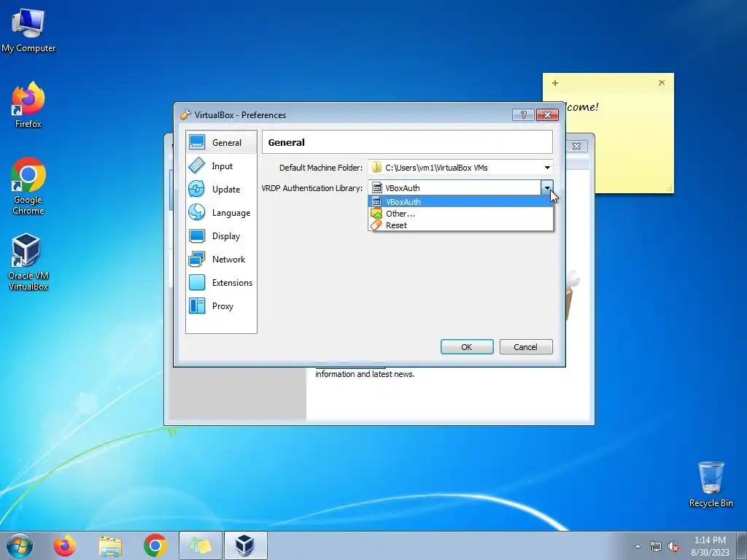Switch to VirtualBox in the taskbar

click(245, 545)
